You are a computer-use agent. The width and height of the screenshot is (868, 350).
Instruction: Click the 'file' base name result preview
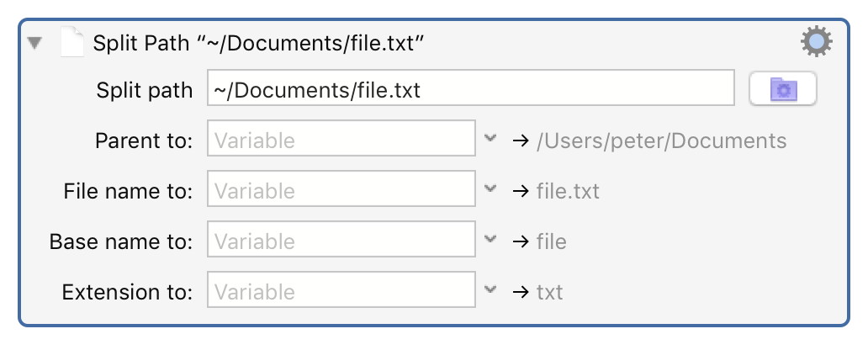click(551, 241)
